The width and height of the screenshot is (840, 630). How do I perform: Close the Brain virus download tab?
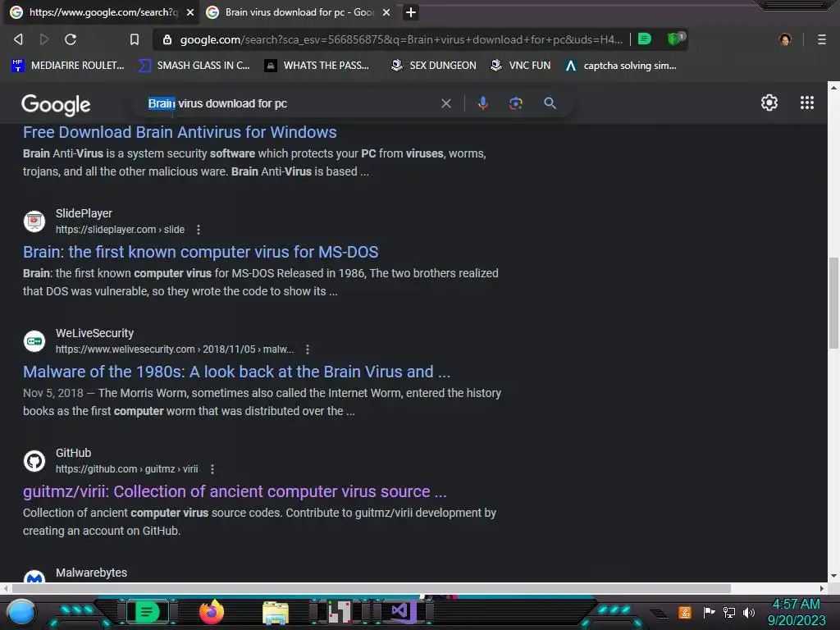pos(386,12)
